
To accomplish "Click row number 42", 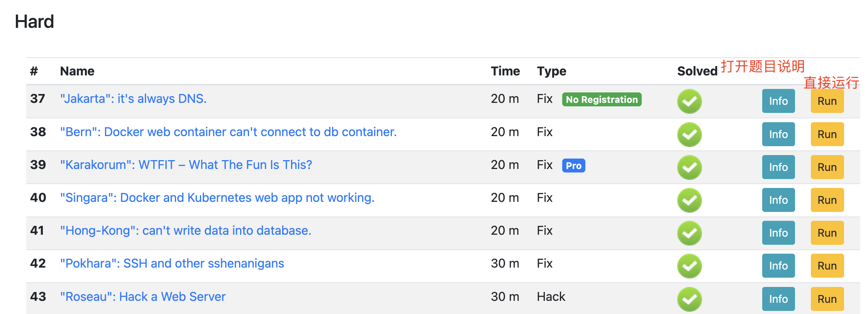I will pos(38,263).
